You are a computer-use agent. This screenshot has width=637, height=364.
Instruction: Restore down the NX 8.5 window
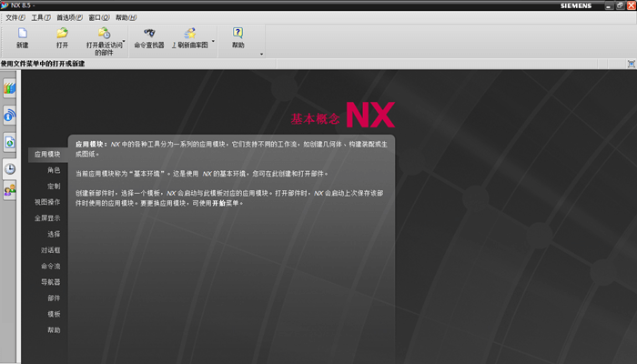(x=620, y=5)
